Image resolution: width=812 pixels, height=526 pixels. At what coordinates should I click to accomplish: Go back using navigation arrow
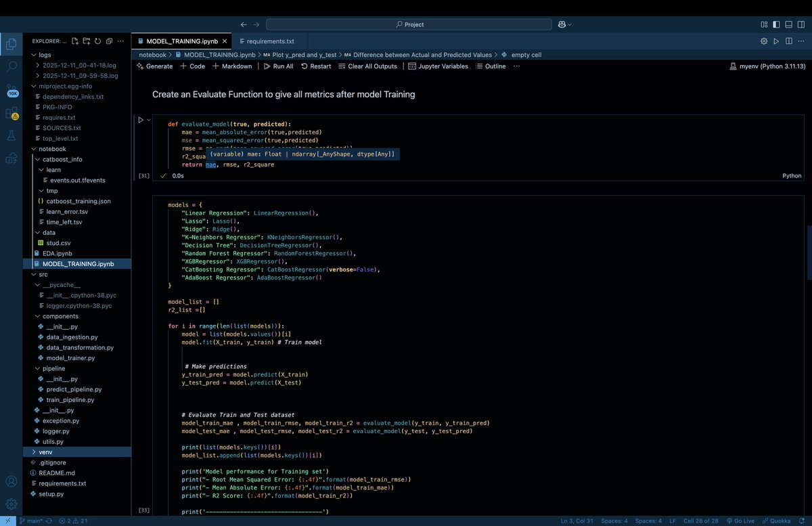coord(244,24)
